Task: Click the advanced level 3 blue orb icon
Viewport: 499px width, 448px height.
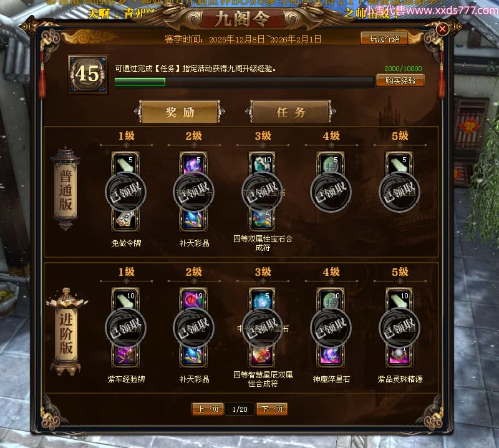Action: click(262, 299)
